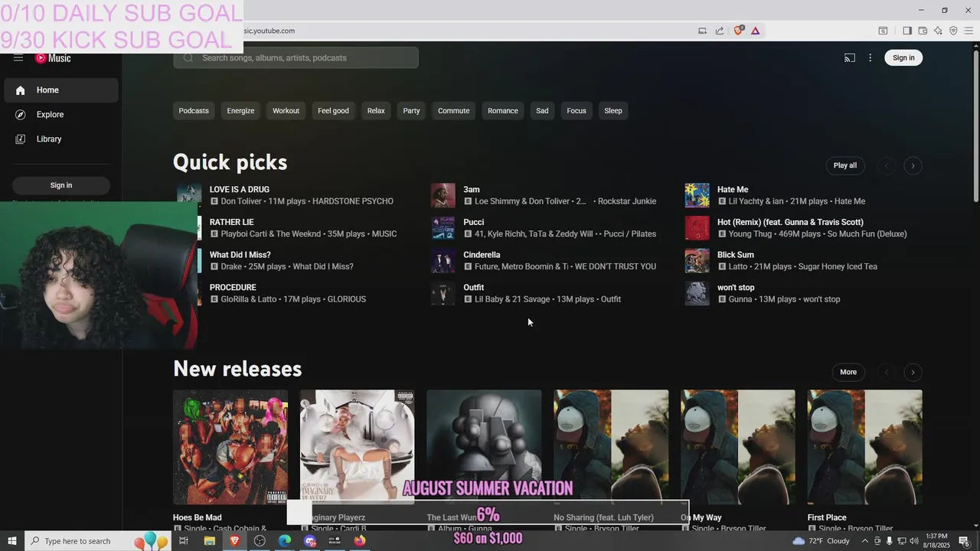980x551 pixels.
Task: Toggle the Brave sidebar panel icon
Action: tap(907, 31)
